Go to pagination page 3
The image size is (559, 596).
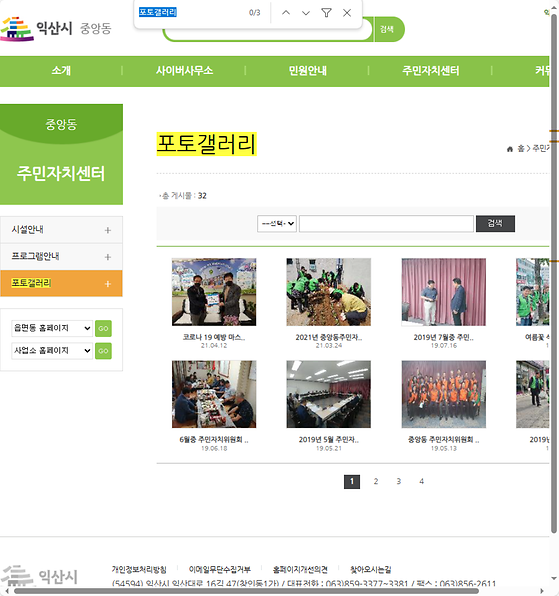click(399, 482)
